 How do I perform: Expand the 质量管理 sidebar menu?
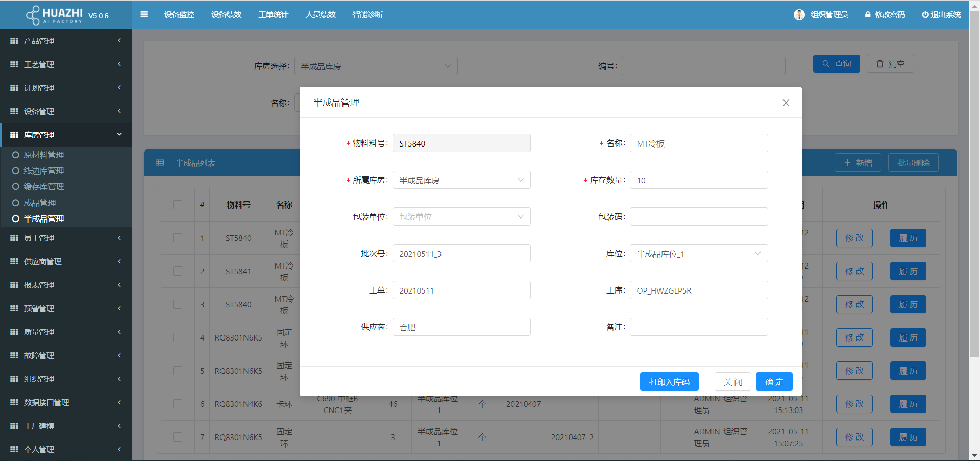[66, 332]
